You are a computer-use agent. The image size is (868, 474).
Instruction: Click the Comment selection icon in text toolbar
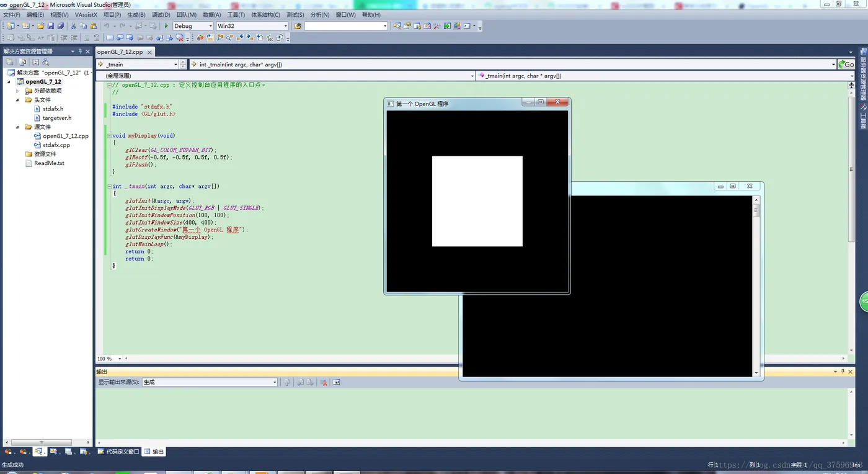coord(87,38)
